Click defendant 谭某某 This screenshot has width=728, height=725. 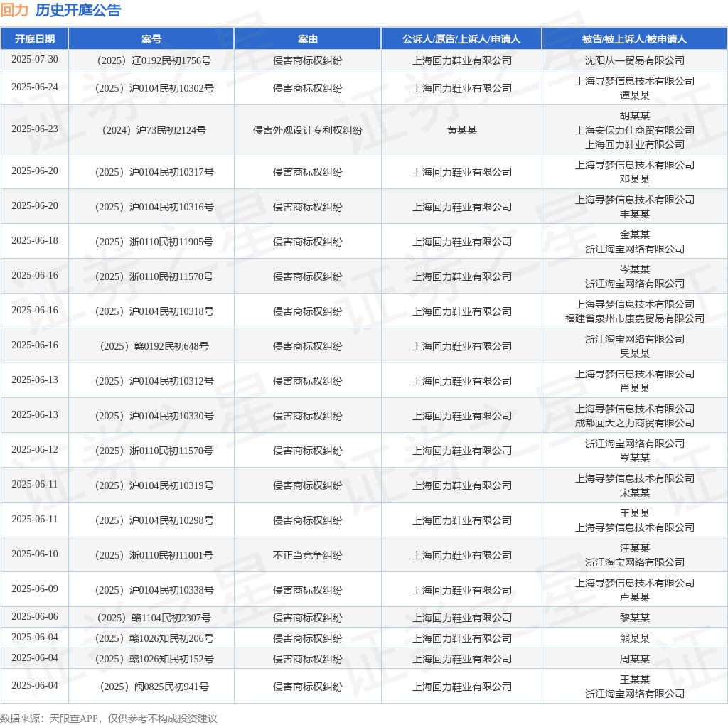[635, 95]
